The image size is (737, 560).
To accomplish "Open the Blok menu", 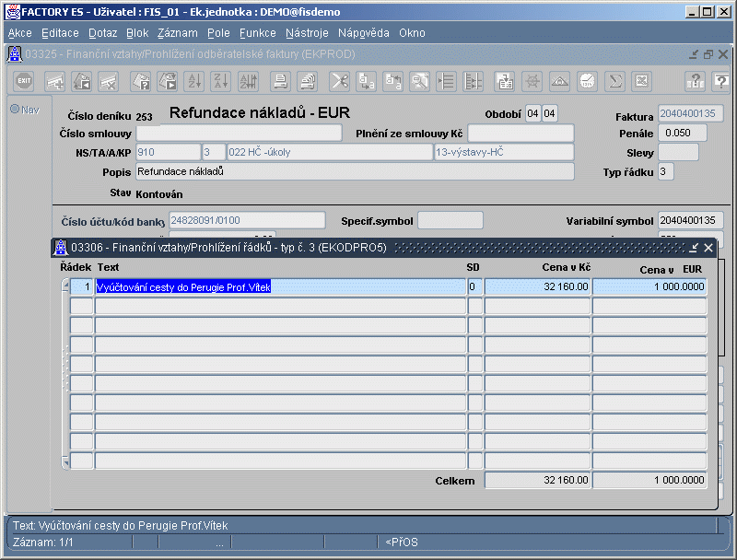I will [x=137, y=33].
